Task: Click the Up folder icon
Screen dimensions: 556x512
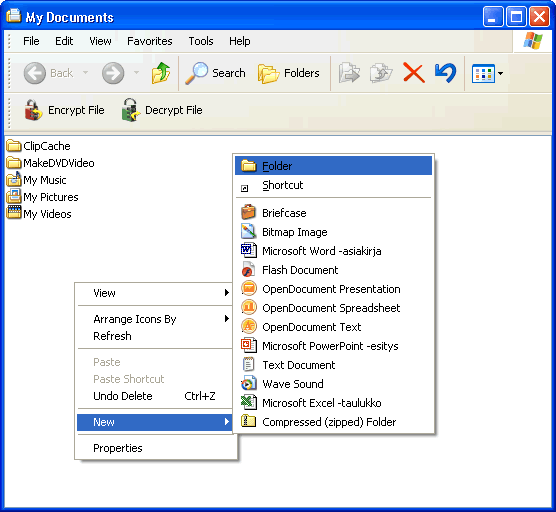Action: (161, 73)
